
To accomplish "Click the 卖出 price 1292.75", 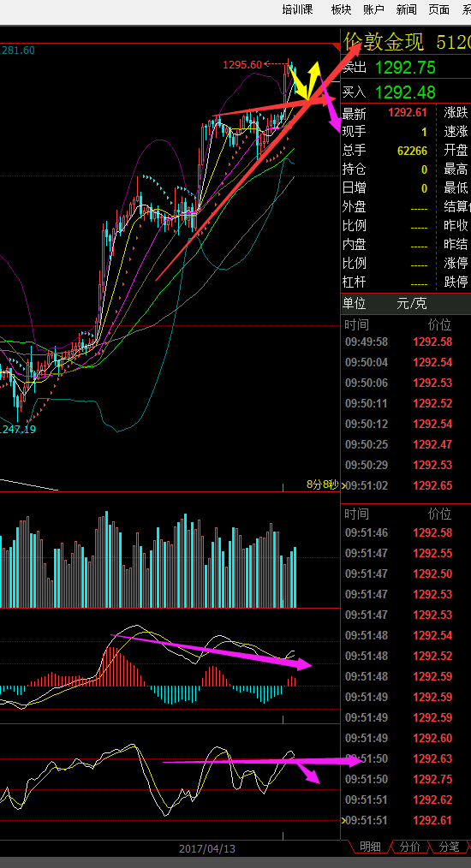I will click(x=405, y=68).
